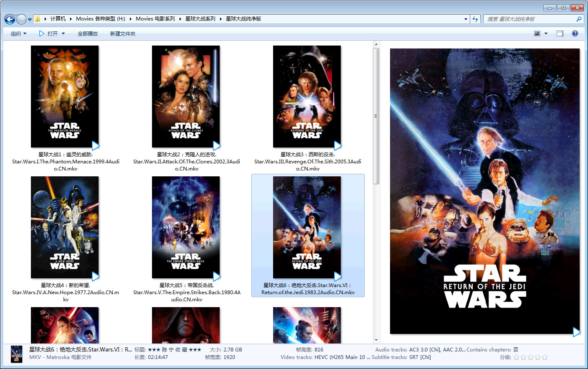Image resolution: width=588 pixels, height=369 pixels.
Task: Click the file type icon in details pane
Action: click(16, 354)
